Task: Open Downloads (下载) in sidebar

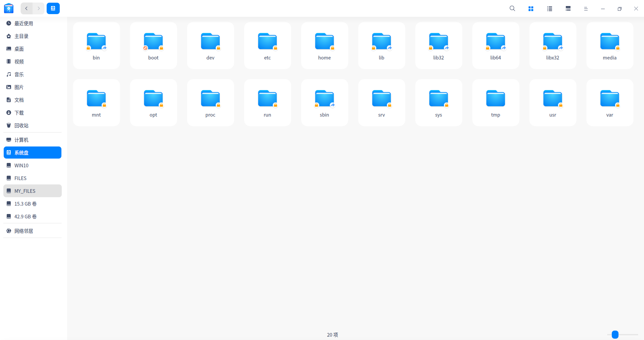Action: (x=19, y=113)
